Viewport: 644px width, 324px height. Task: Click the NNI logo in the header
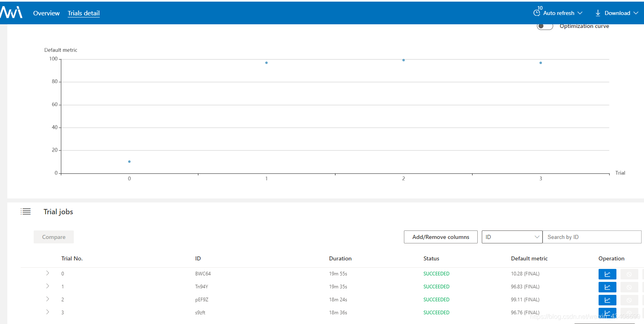pyautogui.click(x=11, y=13)
